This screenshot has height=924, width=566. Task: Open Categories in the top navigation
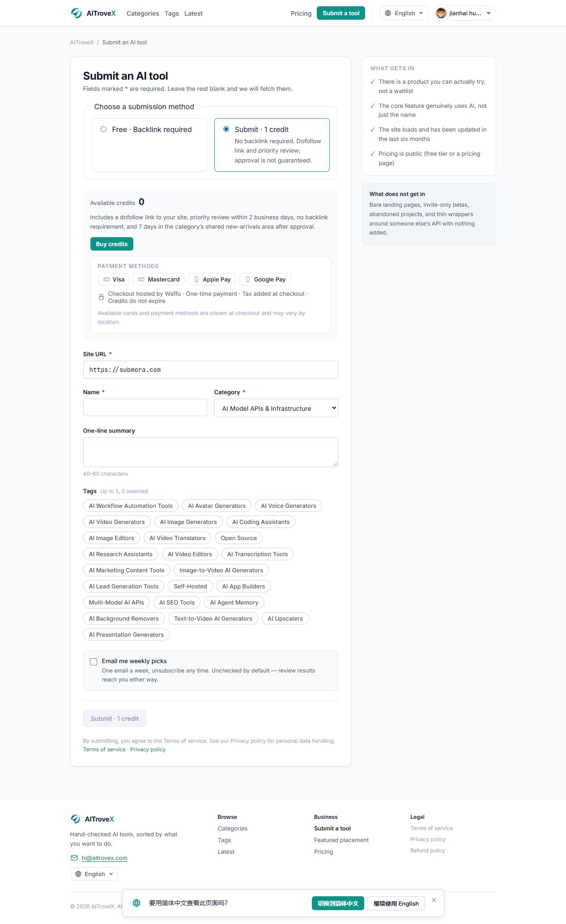point(143,13)
